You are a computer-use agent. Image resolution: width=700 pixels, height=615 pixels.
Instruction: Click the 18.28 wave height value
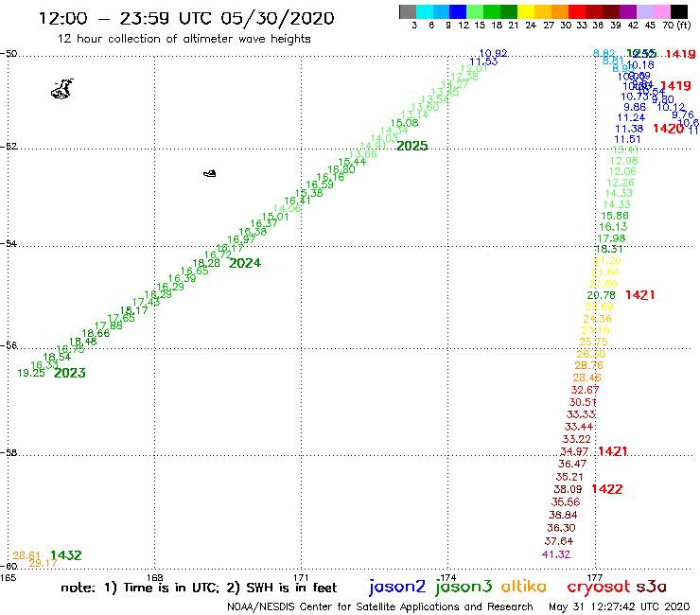(206, 264)
